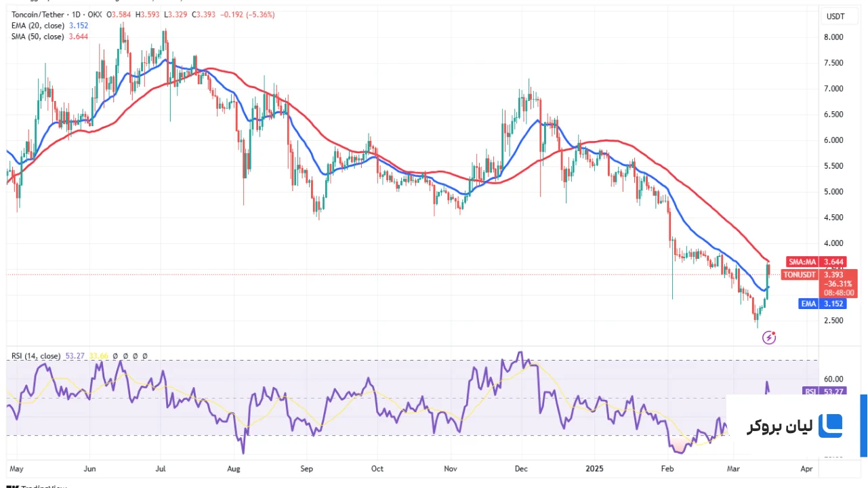Click the 8.000 mark on price scale
Screen dimensions: 868x488
coord(833,37)
